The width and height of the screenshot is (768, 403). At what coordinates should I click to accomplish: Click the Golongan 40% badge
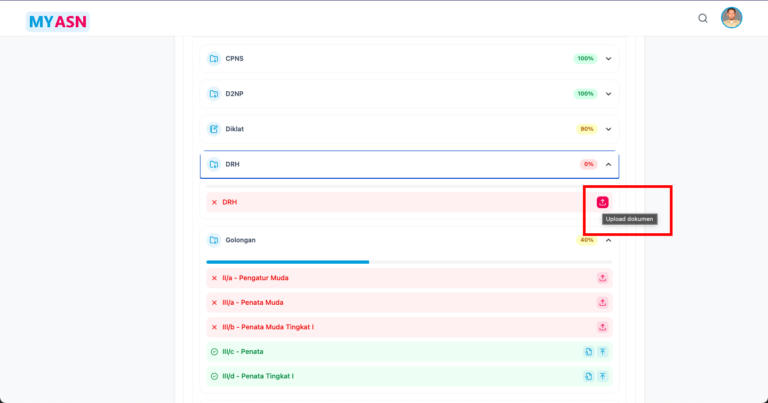click(586, 240)
